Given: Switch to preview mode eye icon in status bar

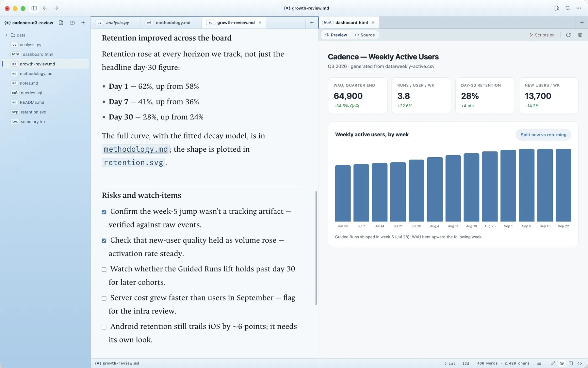Looking at the screenshot, I should (x=562, y=363).
